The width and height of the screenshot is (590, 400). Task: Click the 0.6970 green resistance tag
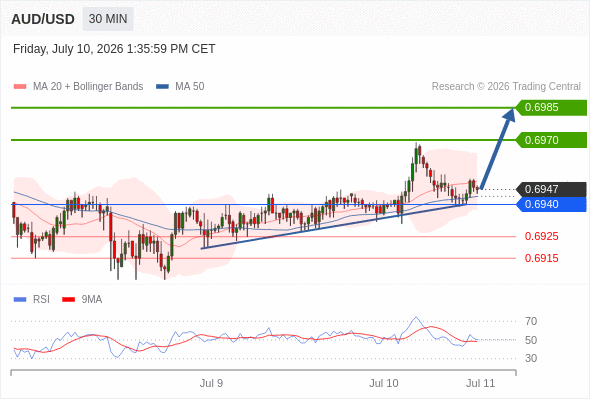pos(551,140)
